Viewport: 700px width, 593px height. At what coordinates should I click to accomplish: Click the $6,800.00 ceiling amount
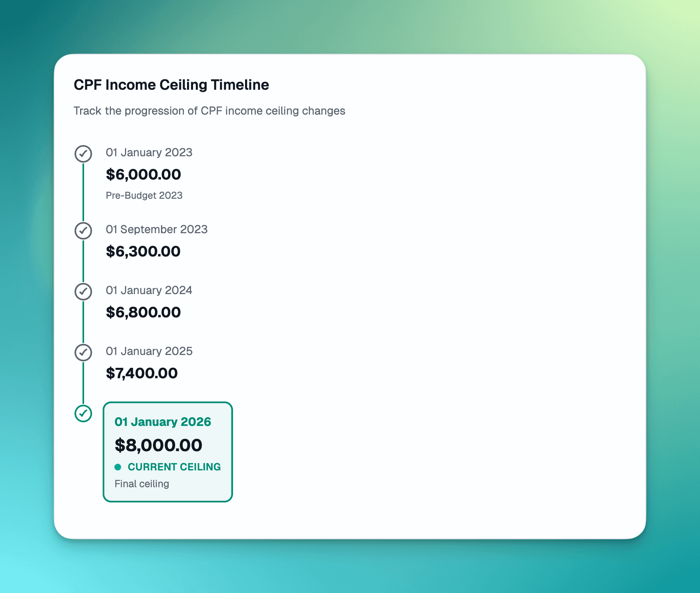[143, 313]
